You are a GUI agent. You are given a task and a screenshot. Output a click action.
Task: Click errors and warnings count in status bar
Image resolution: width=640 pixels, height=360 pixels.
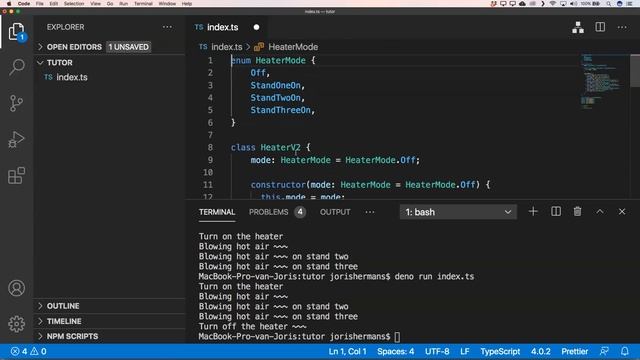click(29, 351)
